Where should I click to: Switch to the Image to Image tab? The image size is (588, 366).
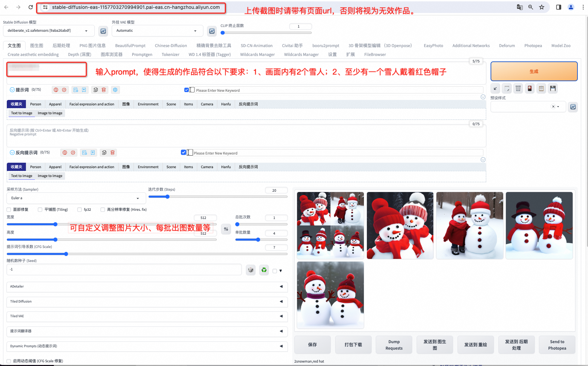pos(50,113)
